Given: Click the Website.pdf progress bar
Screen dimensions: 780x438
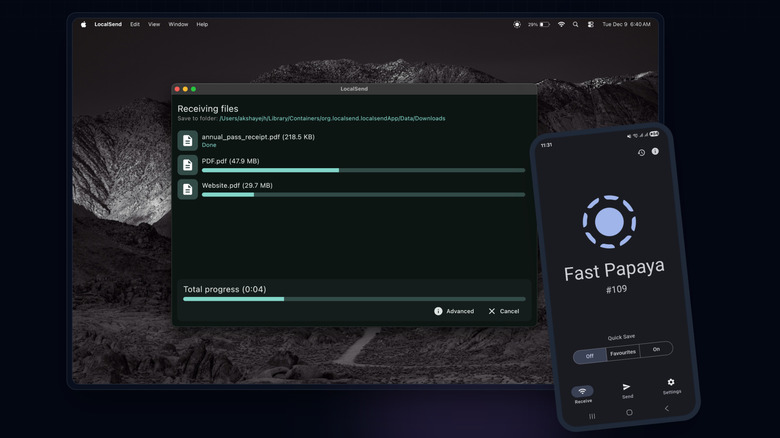Looking at the screenshot, I should point(363,195).
